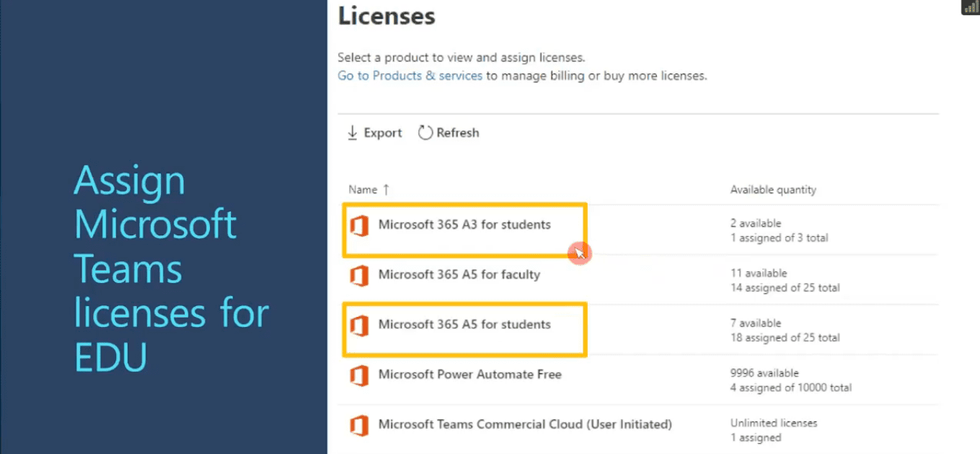Click the Office icon beside Microsoft Power Automate Free
Image resolution: width=980 pixels, height=454 pixels.
(359, 375)
